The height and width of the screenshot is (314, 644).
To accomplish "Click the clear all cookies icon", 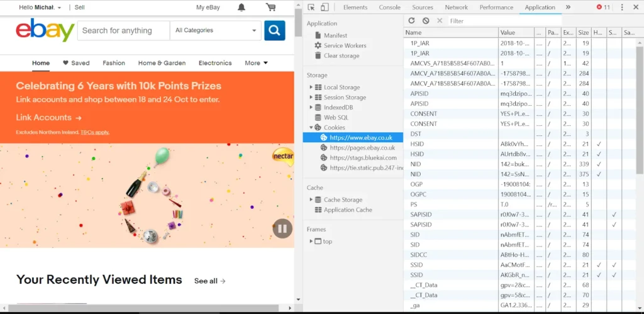I will [426, 21].
